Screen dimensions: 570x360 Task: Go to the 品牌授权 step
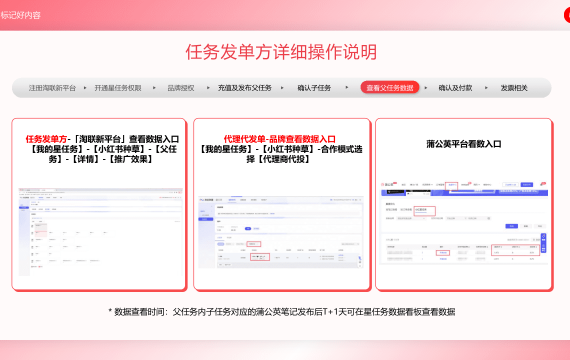tap(181, 88)
